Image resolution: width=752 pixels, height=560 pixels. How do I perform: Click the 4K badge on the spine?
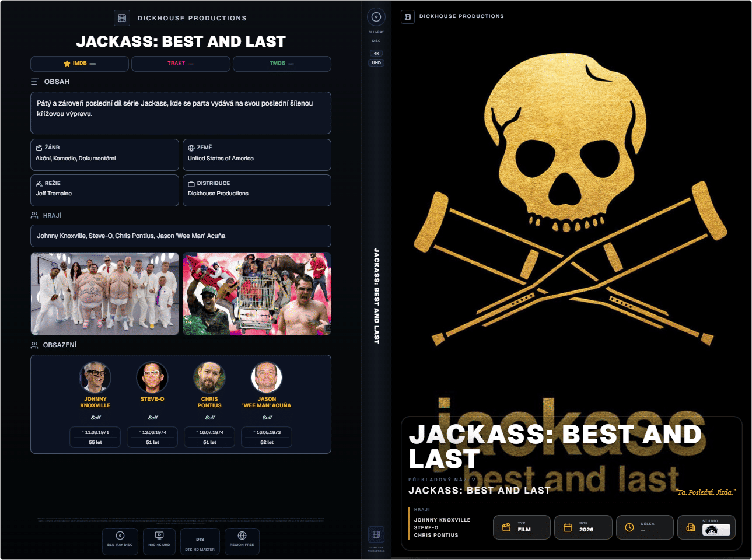click(x=376, y=53)
